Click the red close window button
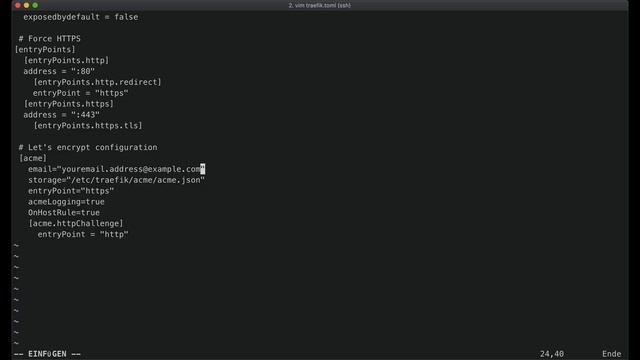 (18, 5)
